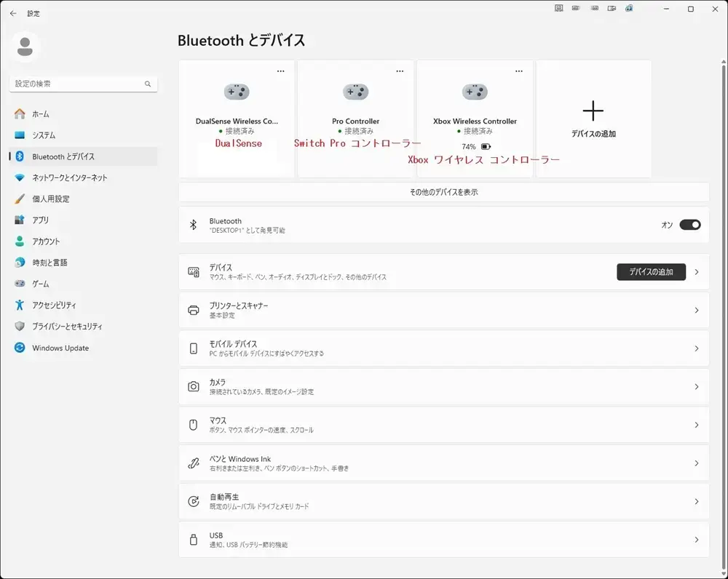Go back using the arrow icon
Image resolution: width=728 pixels, height=579 pixels.
point(13,13)
